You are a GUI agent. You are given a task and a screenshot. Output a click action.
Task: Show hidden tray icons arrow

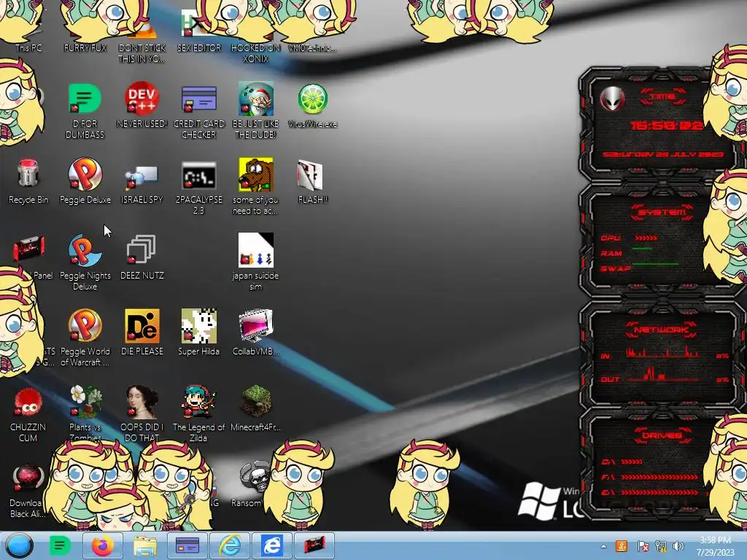(x=603, y=546)
